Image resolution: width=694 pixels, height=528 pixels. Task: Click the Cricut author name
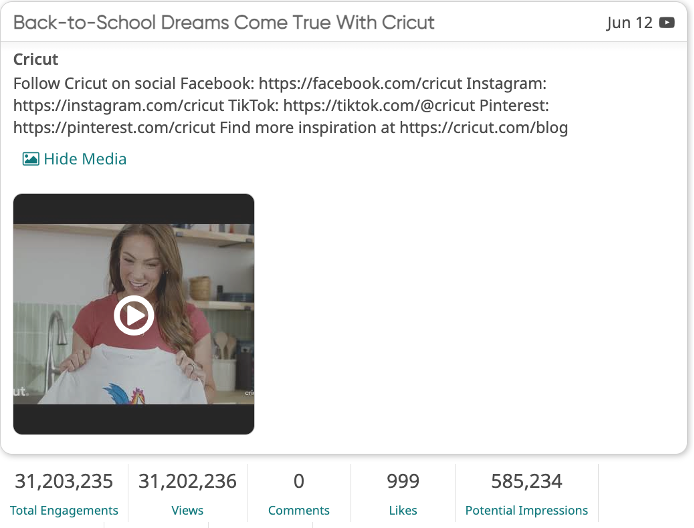click(35, 59)
